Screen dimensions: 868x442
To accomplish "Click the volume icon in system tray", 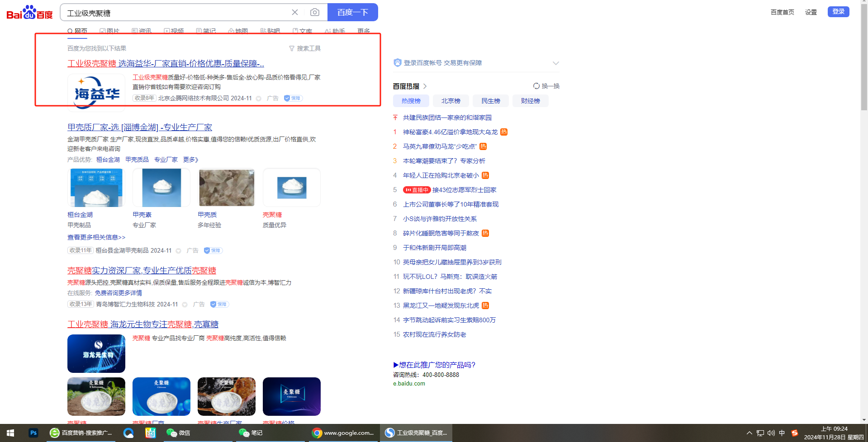I will point(771,433).
